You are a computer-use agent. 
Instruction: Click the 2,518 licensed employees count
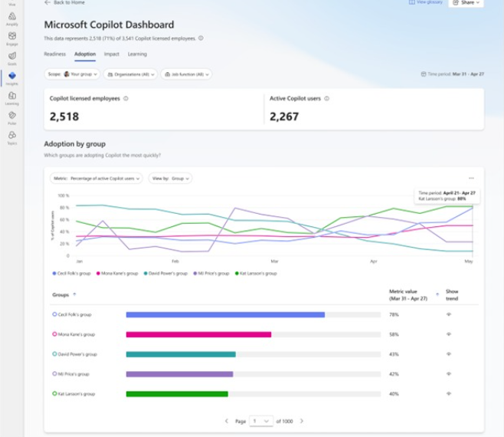click(x=64, y=117)
